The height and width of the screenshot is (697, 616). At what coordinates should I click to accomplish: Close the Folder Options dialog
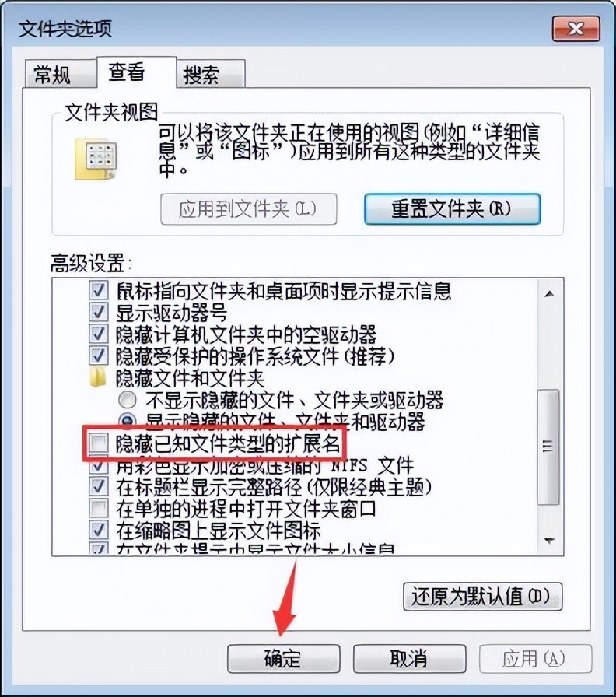coord(576,29)
